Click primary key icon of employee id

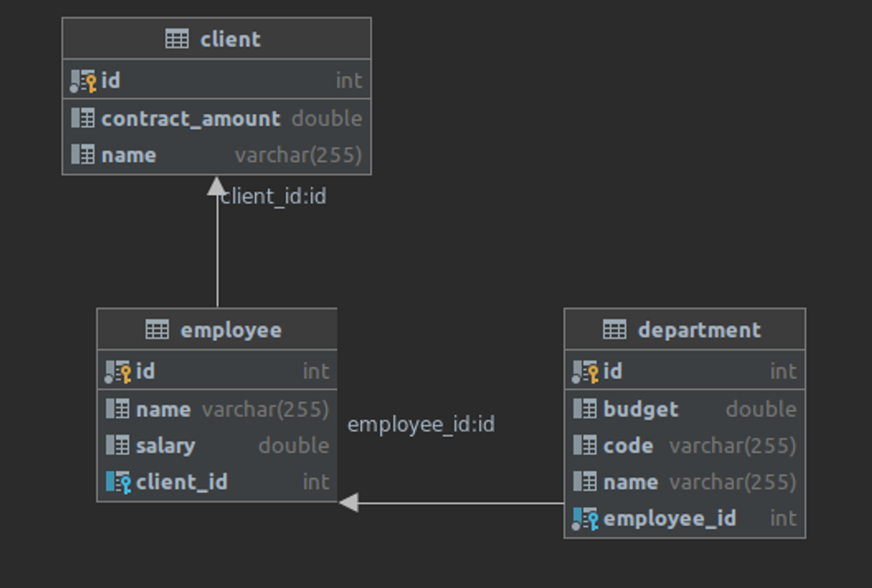pyautogui.click(x=118, y=371)
